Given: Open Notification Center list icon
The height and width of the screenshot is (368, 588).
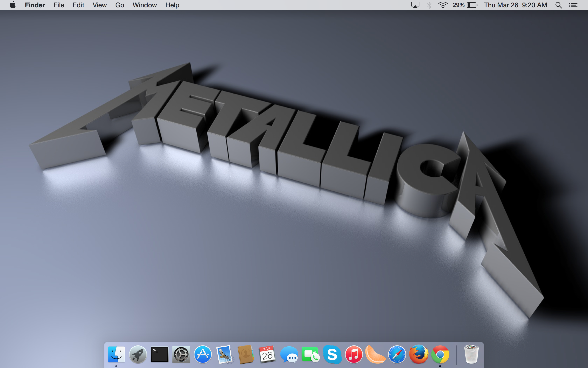Looking at the screenshot, I should [x=573, y=5].
